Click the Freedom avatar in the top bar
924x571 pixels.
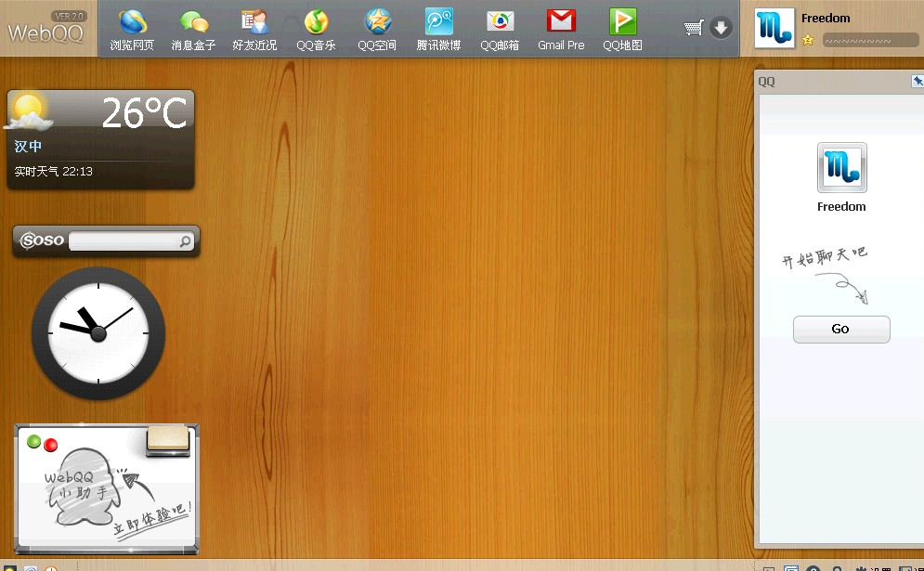[x=774, y=28]
